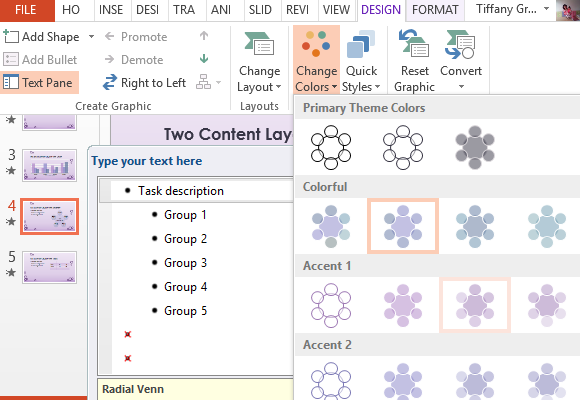Expand the Add Shape dropdown arrow

(x=91, y=37)
